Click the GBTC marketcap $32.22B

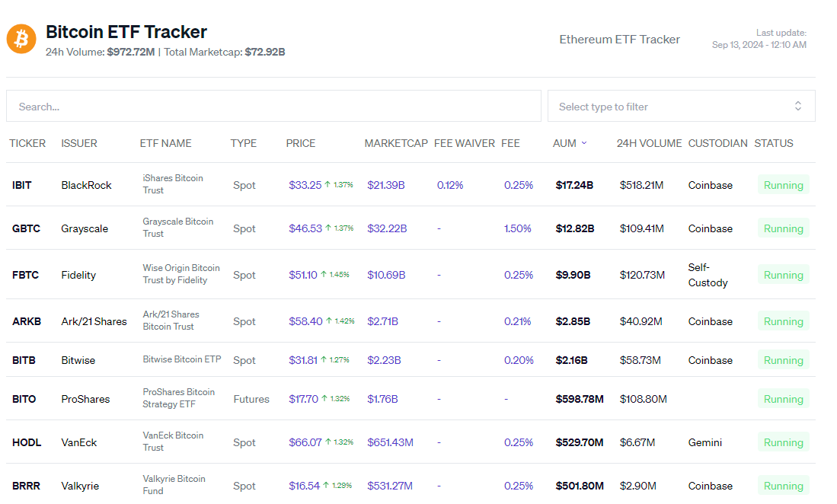387,228
